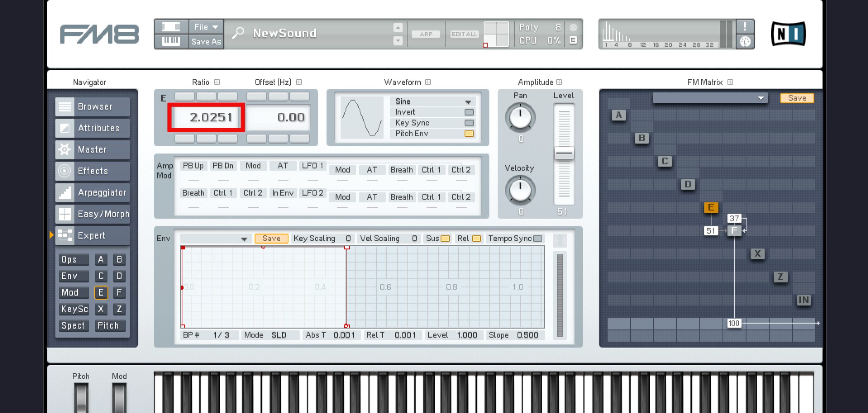Switch to the KeySc tab
The height and width of the screenshot is (413, 868).
pyautogui.click(x=74, y=309)
